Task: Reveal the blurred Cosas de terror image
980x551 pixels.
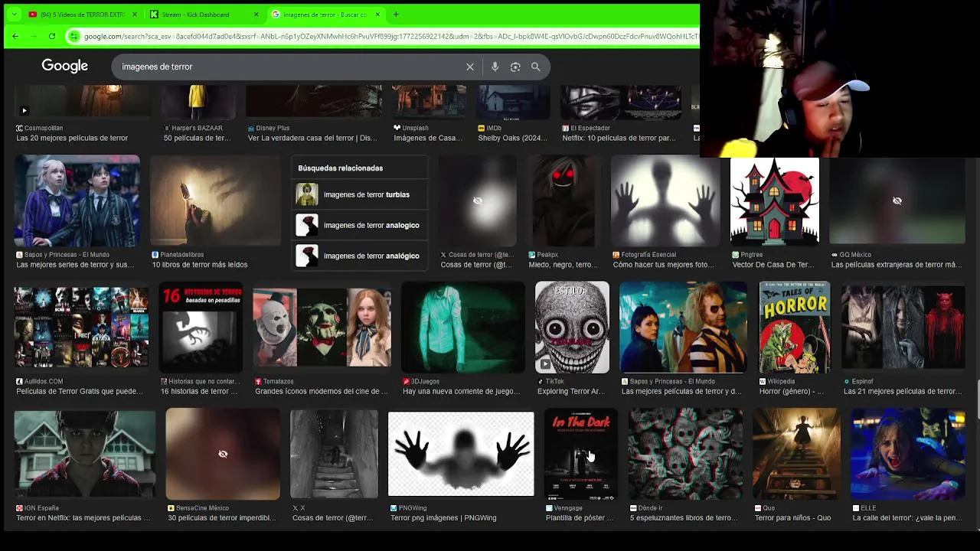Action: tap(478, 201)
